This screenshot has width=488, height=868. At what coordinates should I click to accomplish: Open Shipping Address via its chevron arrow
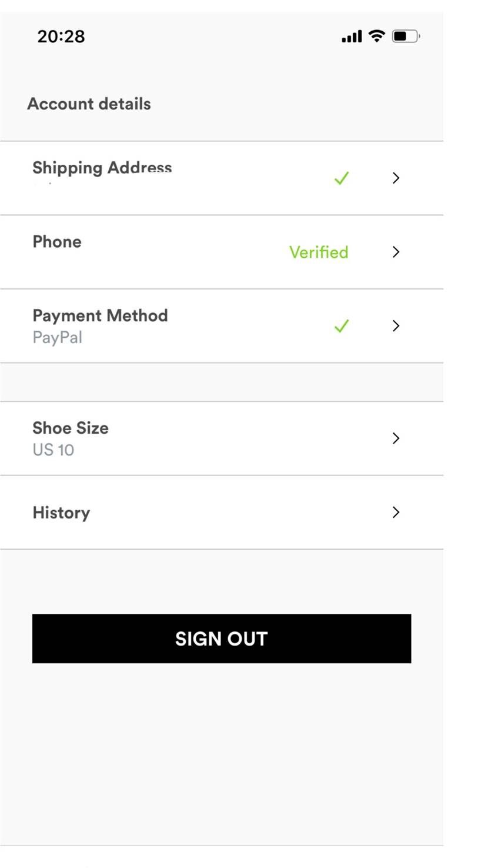coord(396,178)
